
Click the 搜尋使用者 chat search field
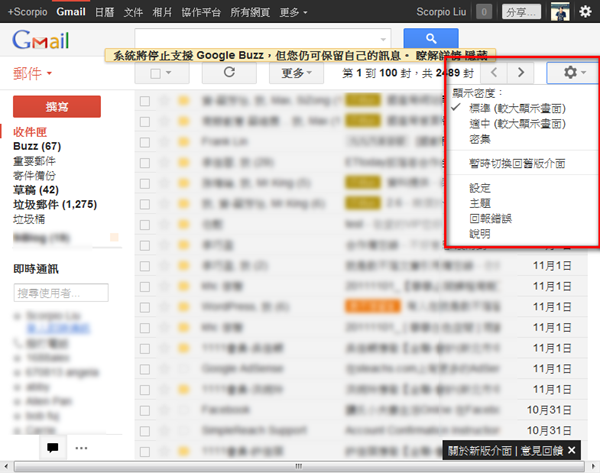pyautogui.click(x=61, y=293)
